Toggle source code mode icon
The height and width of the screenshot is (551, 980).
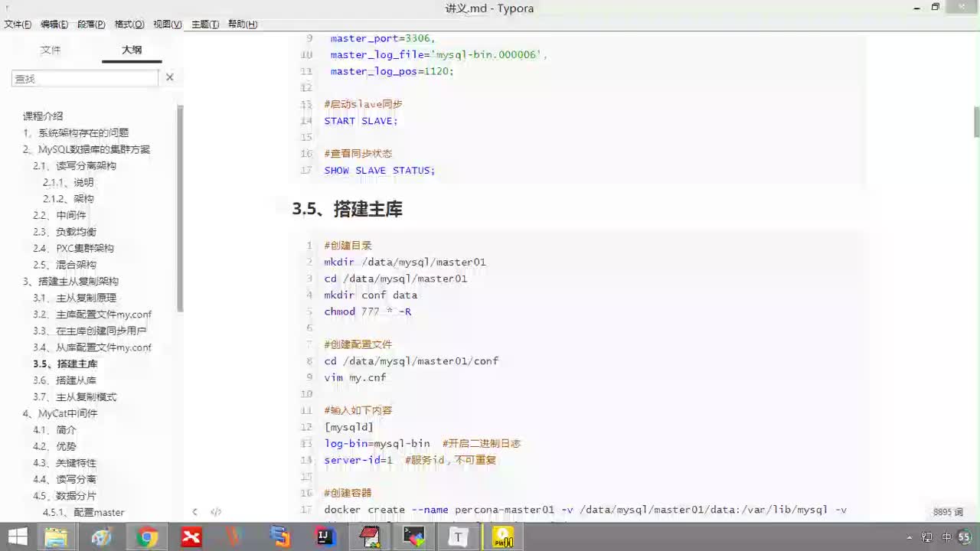point(216,512)
